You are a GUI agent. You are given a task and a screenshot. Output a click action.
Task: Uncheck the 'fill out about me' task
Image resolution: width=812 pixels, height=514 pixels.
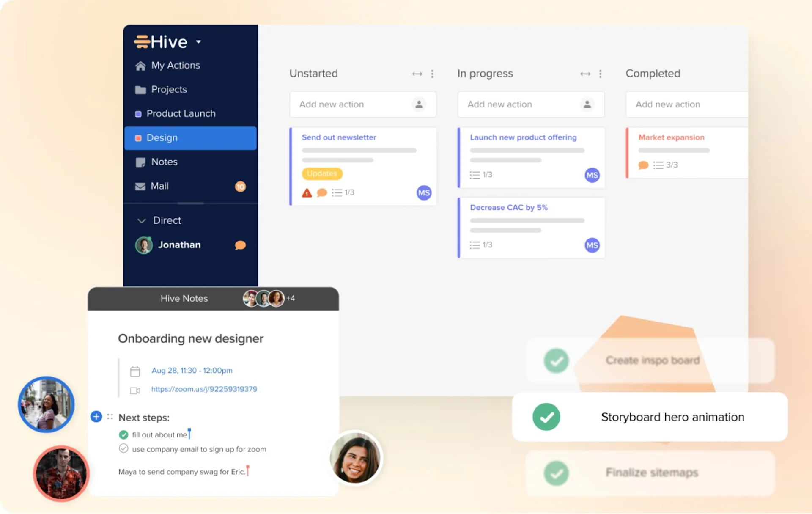point(123,434)
